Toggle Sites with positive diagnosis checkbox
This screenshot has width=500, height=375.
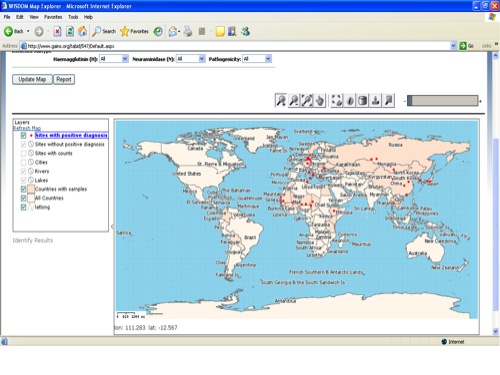pos(23,135)
